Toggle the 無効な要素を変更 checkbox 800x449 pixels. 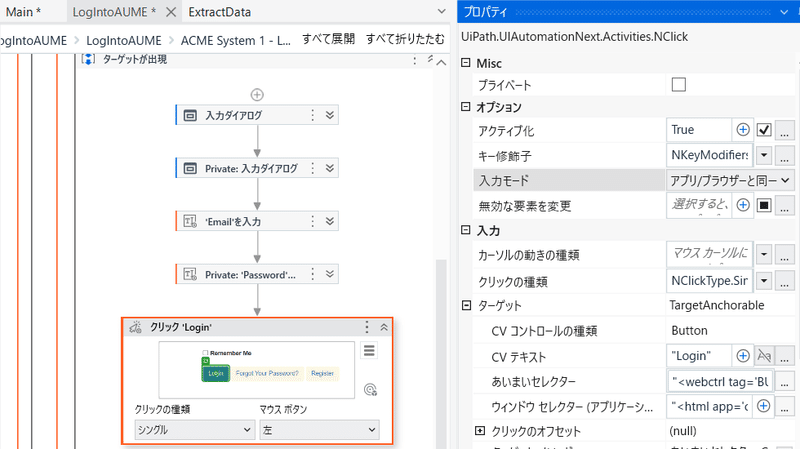coord(764,206)
